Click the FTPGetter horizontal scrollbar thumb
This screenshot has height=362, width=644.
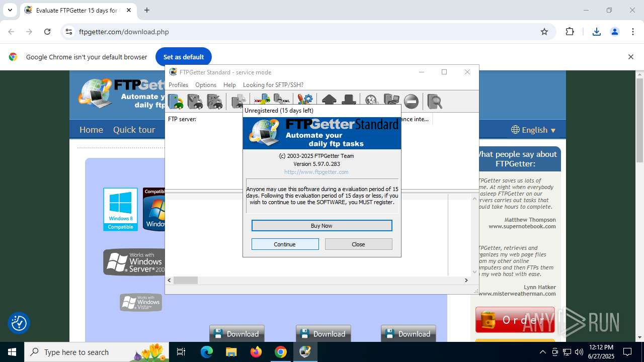[x=186, y=280]
